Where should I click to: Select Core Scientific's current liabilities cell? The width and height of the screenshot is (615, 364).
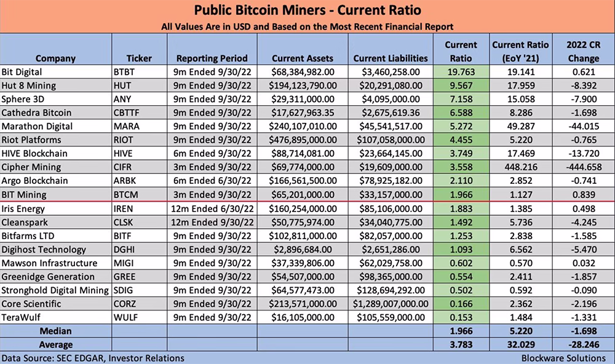pyautogui.click(x=391, y=304)
